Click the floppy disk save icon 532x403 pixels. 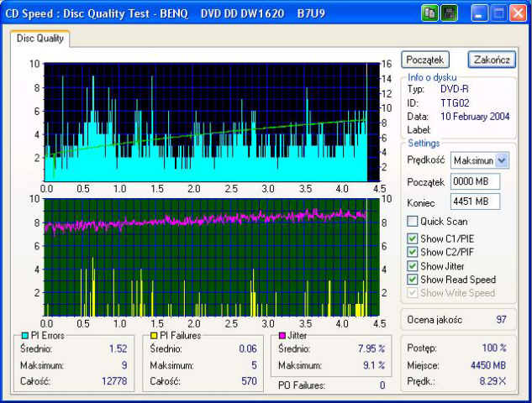pos(449,13)
